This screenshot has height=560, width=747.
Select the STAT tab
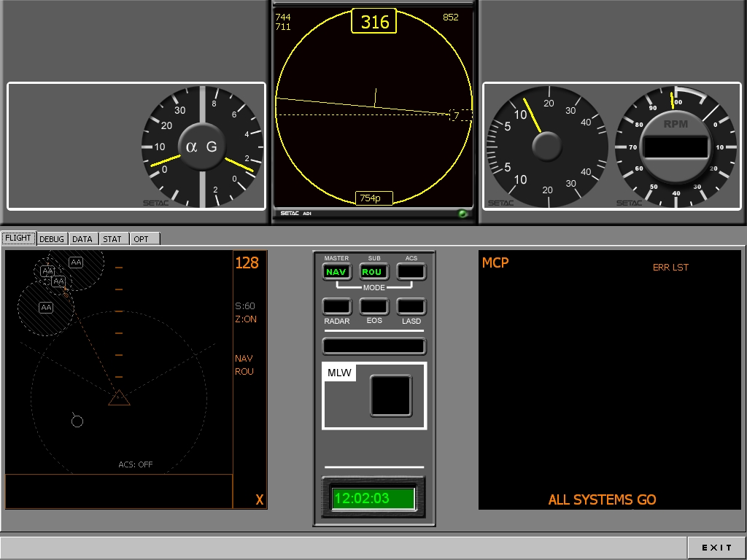pos(112,238)
